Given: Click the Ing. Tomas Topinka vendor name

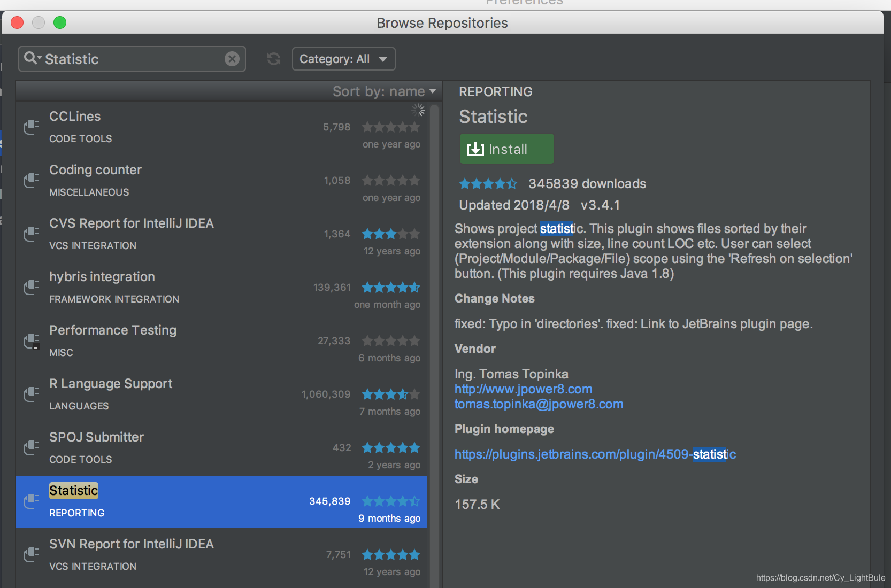Looking at the screenshot, I should point(511,374).
